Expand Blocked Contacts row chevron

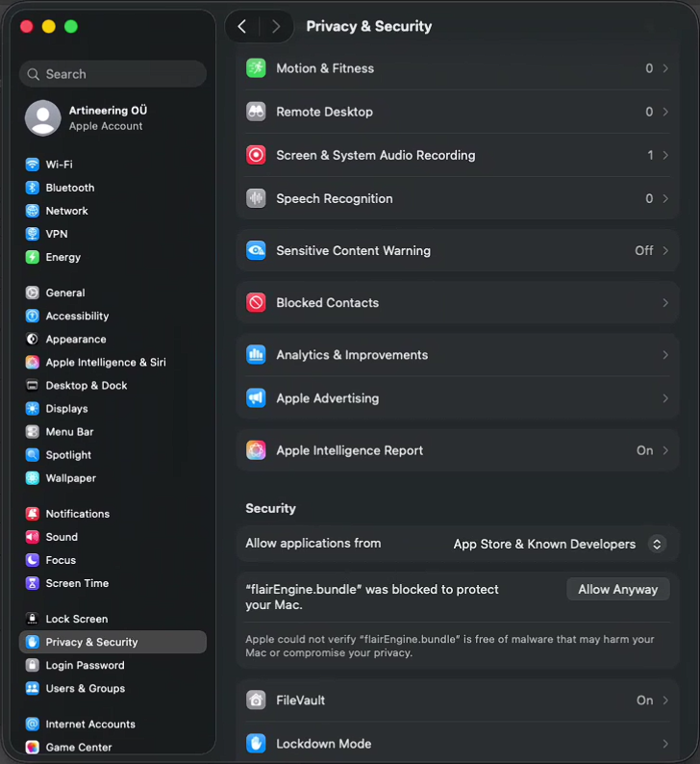[665, 302]
